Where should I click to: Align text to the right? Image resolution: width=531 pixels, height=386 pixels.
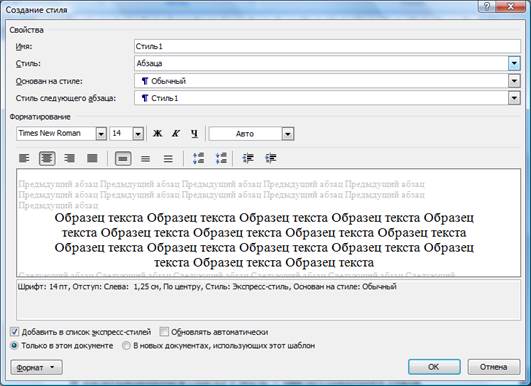[x=69, y=158]
